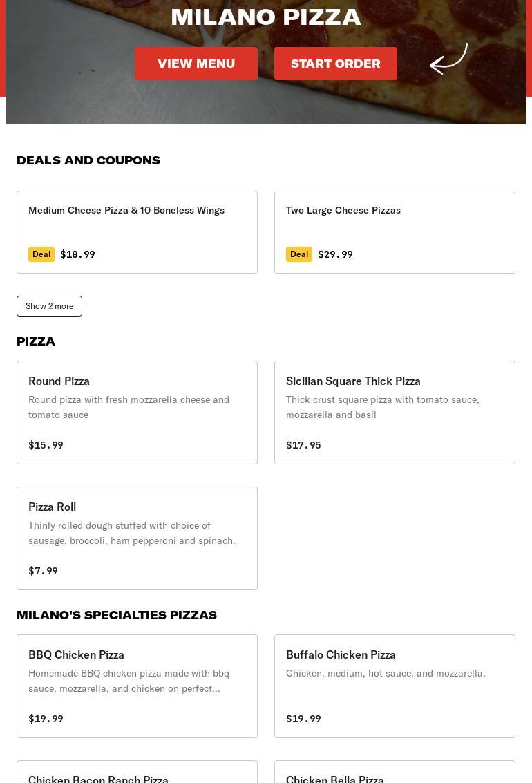
Task: Open the Chicken Bella Pizza card
Action: (x=395, y=774)
